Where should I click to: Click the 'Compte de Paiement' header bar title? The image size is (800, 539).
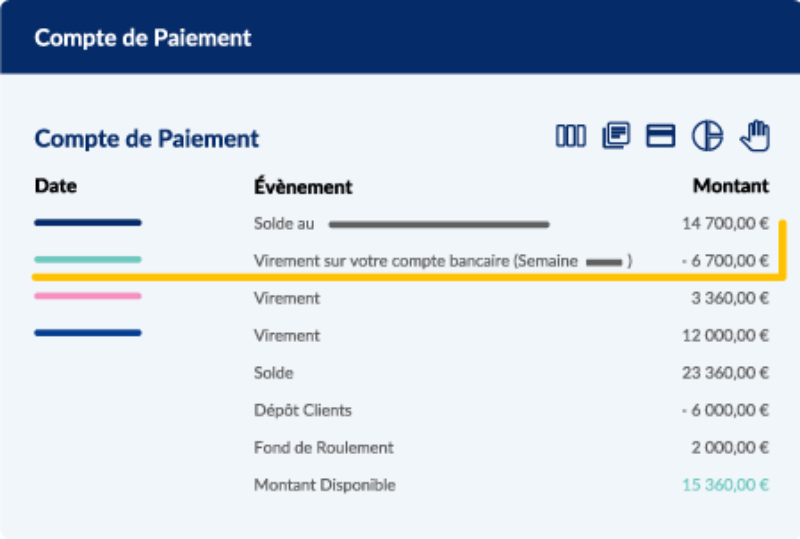coord(143,38)
